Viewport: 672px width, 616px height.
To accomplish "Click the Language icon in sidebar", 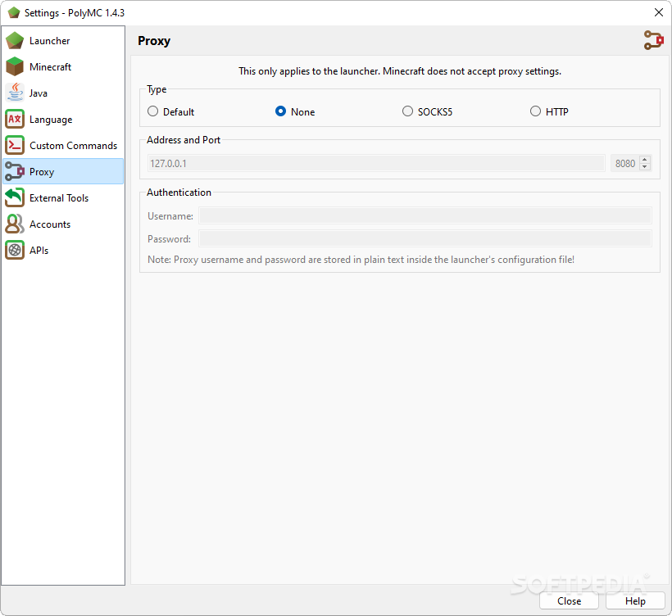I will click(15, 119).
